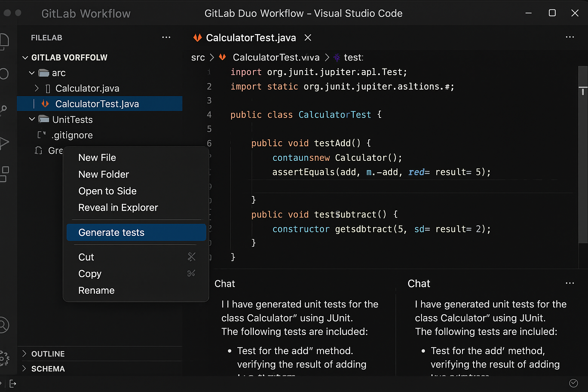Click the checkmark status icon in status bar
The width and height of the screenshot is (588, 392).
(573, 383)
